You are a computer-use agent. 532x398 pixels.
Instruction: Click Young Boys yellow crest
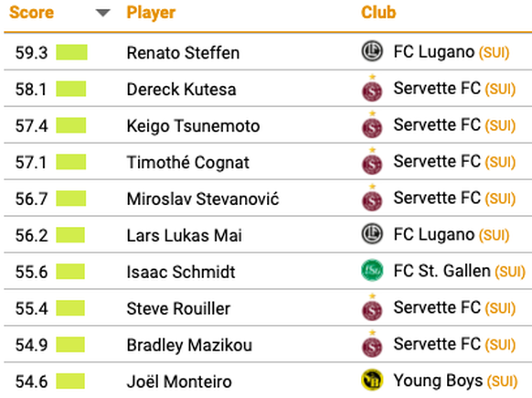[x=372, y=380]
